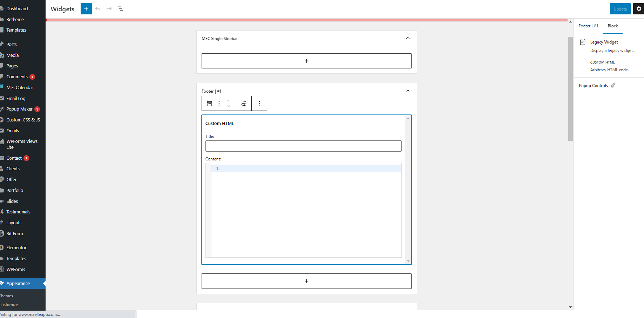Screen dimensions: 644x318
Task: Open the Slides menu item
Action: click(12, 201)
